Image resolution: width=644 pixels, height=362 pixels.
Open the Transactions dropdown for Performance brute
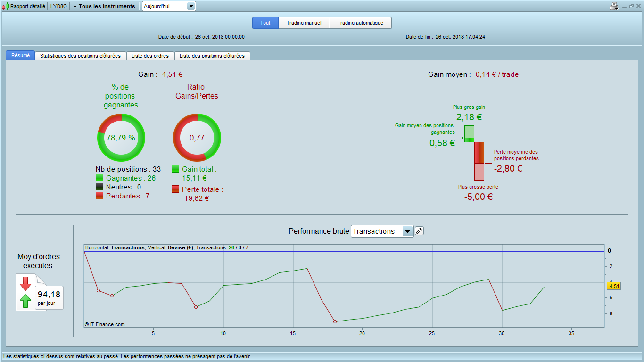(382, 231)
